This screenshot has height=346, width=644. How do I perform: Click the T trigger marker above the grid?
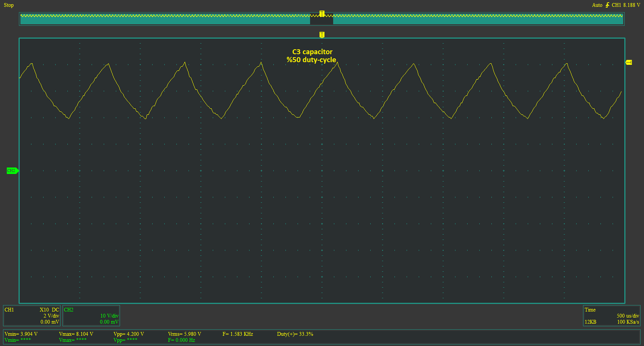[322, 35]
